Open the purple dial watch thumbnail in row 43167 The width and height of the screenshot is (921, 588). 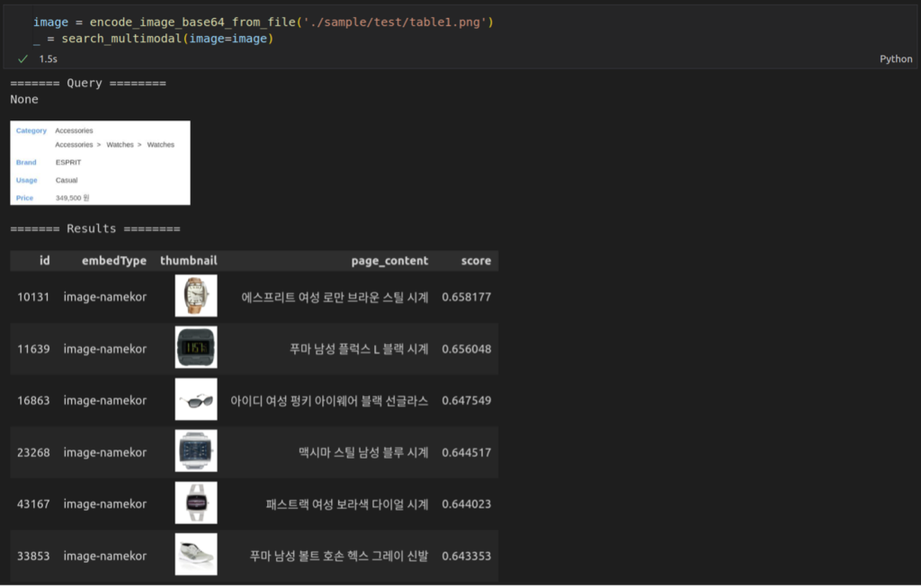coord(196,503)
